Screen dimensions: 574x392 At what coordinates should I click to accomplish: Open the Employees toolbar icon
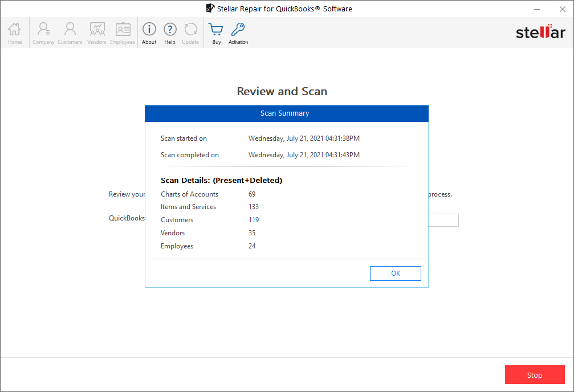123,33
